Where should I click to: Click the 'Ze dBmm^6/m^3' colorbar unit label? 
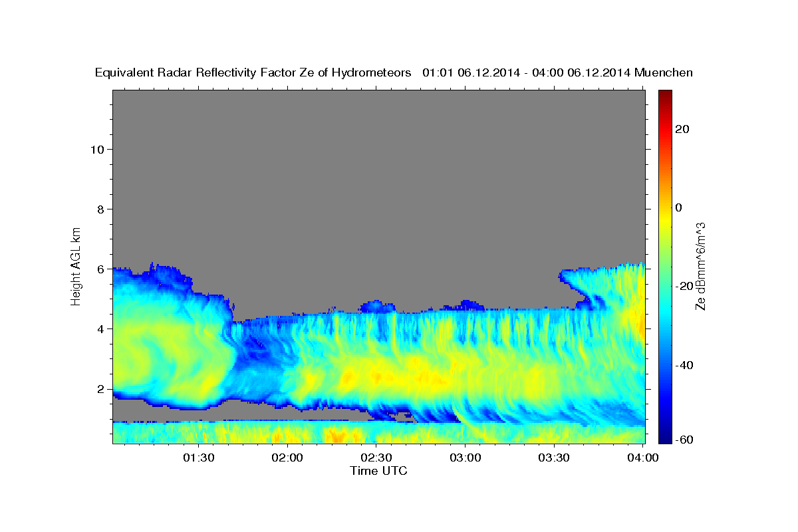700,266
